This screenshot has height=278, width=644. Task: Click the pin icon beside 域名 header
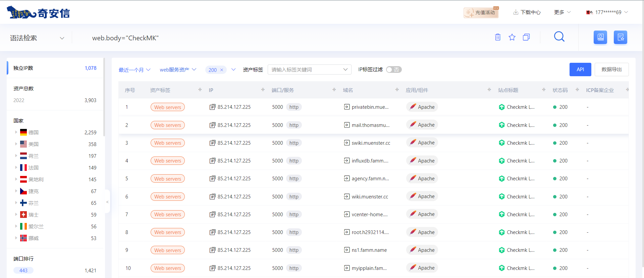(x=397, y=90)
